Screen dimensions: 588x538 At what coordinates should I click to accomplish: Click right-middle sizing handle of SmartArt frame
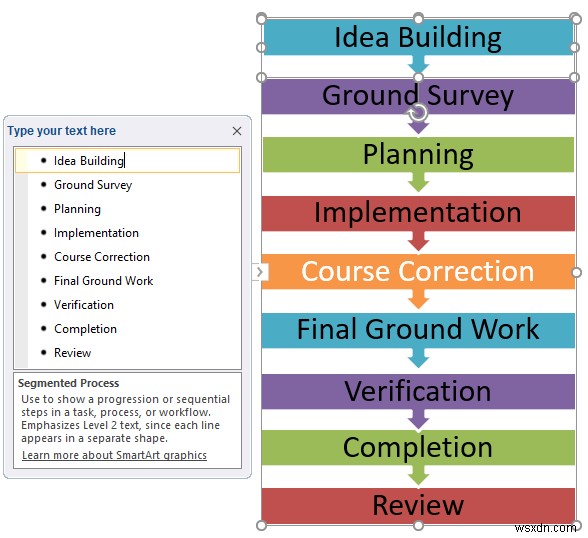point(576,272)
